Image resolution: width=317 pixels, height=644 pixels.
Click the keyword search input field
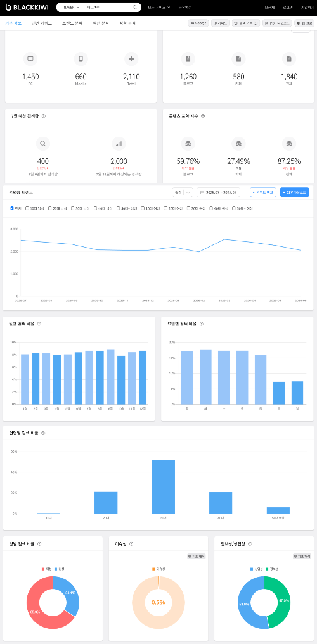coord(109,8)
